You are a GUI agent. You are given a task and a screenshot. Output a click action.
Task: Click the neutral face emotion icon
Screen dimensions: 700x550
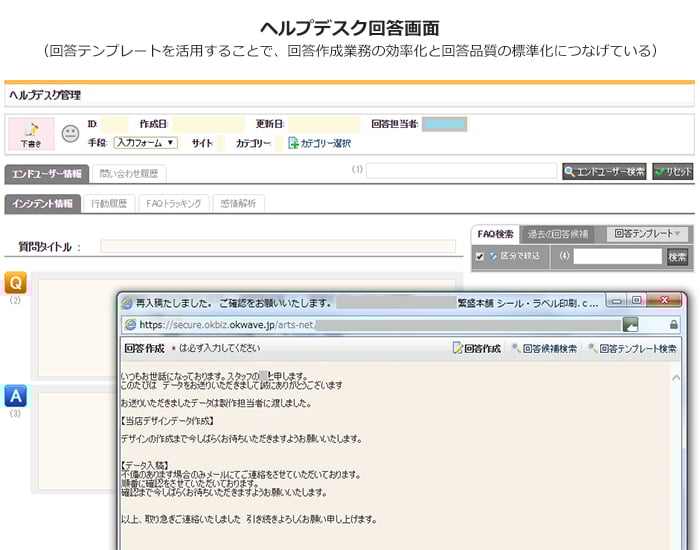click(x=70, y=133)
